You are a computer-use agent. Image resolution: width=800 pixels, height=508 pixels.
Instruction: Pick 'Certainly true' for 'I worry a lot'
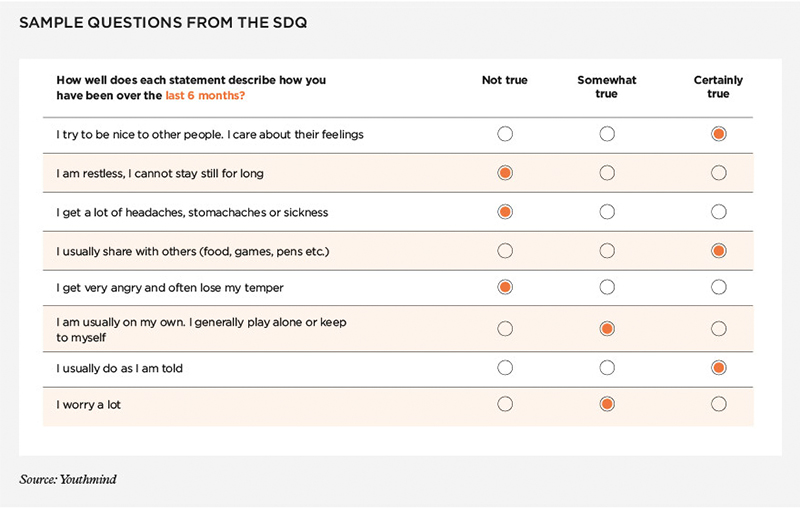(x=718, y=405)
